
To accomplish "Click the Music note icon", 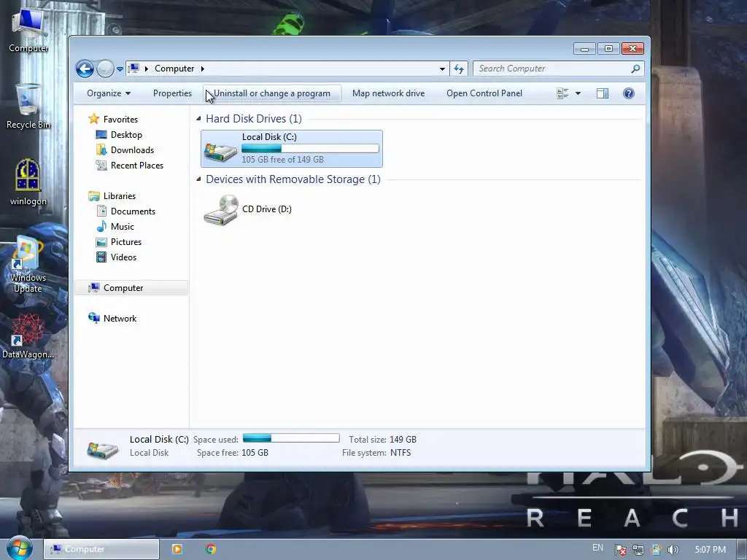I will 101,226.
